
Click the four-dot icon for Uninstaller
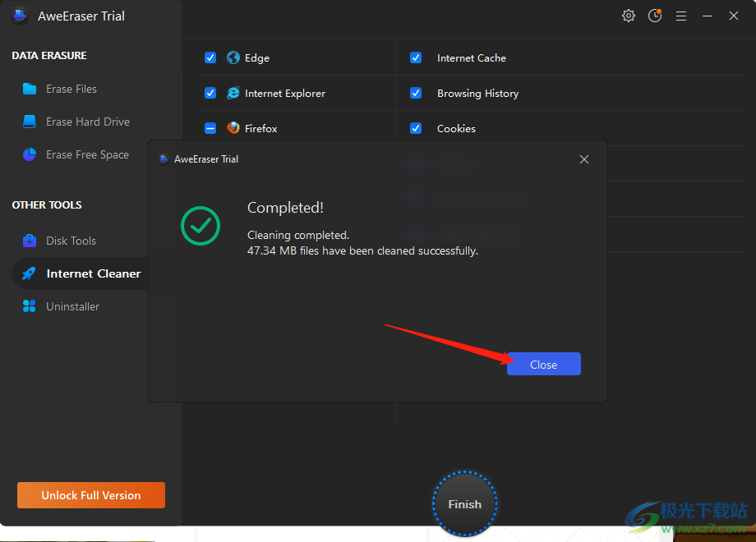(30, 306)
